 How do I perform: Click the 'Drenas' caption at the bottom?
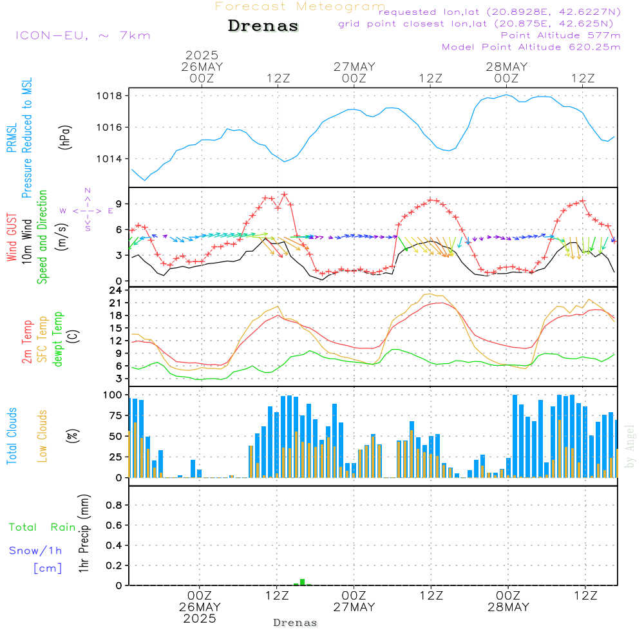pos(296,623)
